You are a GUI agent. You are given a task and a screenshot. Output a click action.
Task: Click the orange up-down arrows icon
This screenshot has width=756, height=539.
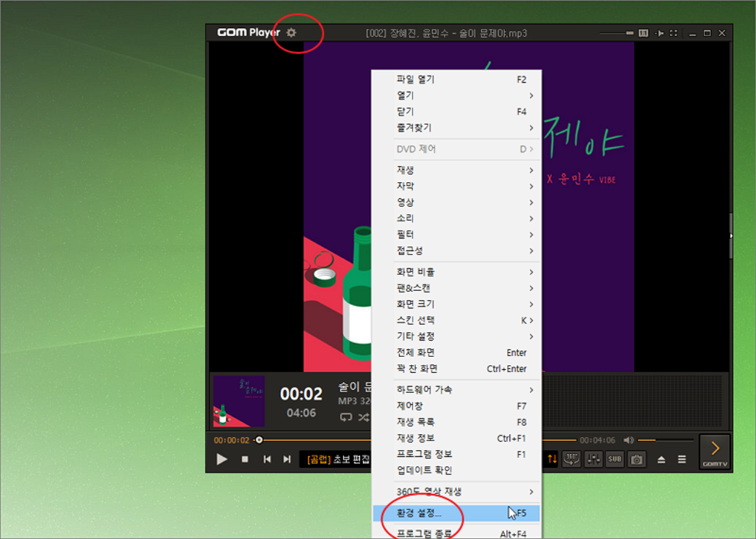coord(552,459)
